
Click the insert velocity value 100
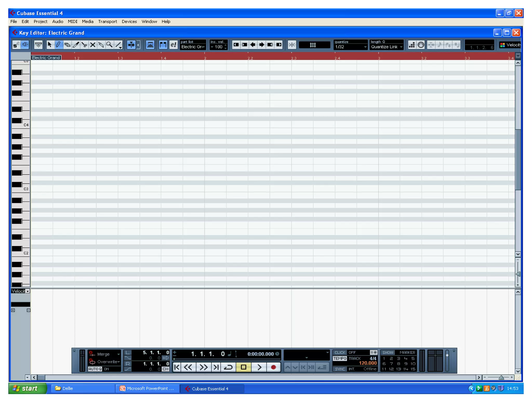tap(218, 47)
